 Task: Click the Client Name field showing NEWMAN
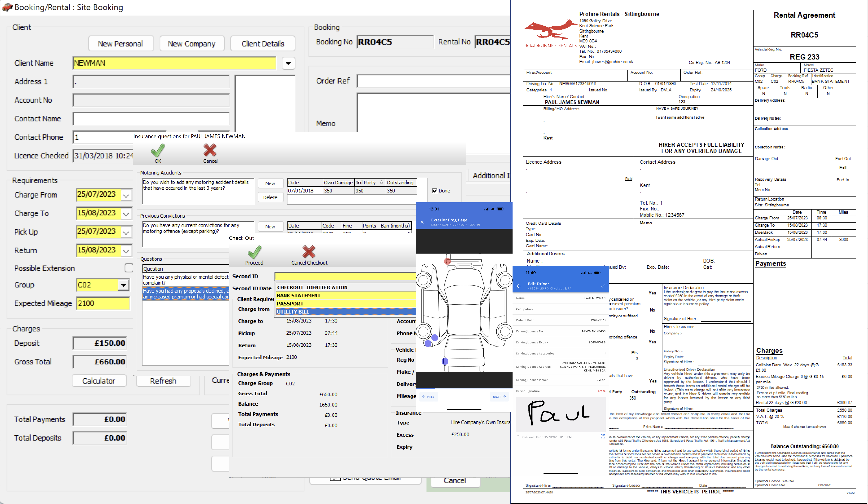pyautogui.click(x=174, y=63)
